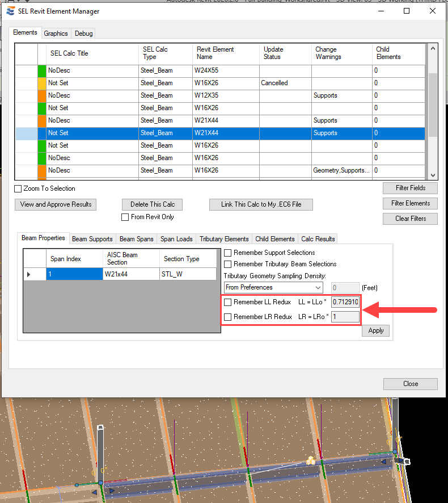Click the Filter Elements button
The height and width of the screenshot is (503, 448).
[x=410, y=203]
